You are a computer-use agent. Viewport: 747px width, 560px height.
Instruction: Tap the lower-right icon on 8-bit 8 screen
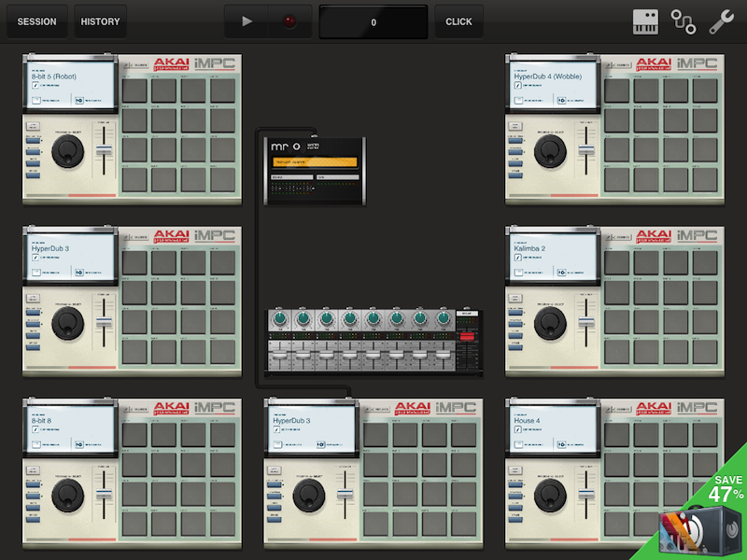coord(79,445)
